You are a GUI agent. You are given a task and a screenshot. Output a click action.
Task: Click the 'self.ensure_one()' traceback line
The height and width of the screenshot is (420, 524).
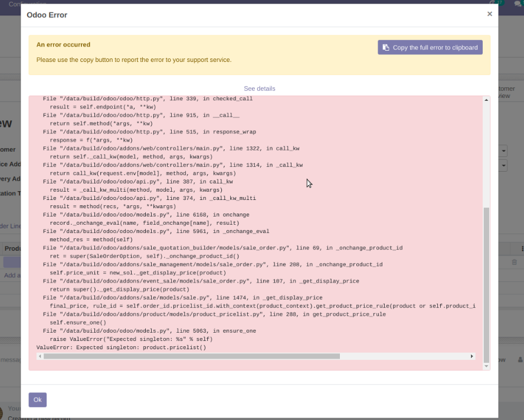click(x=78, y=323)
